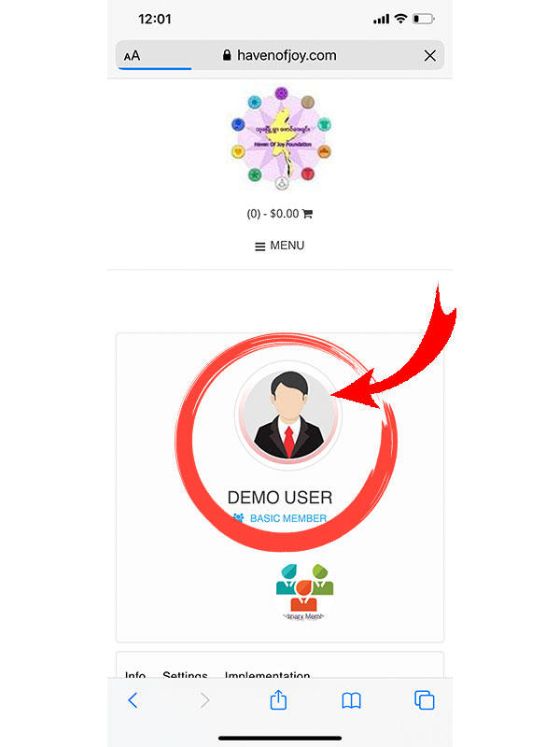Tap the Safari back arrow

133,699
